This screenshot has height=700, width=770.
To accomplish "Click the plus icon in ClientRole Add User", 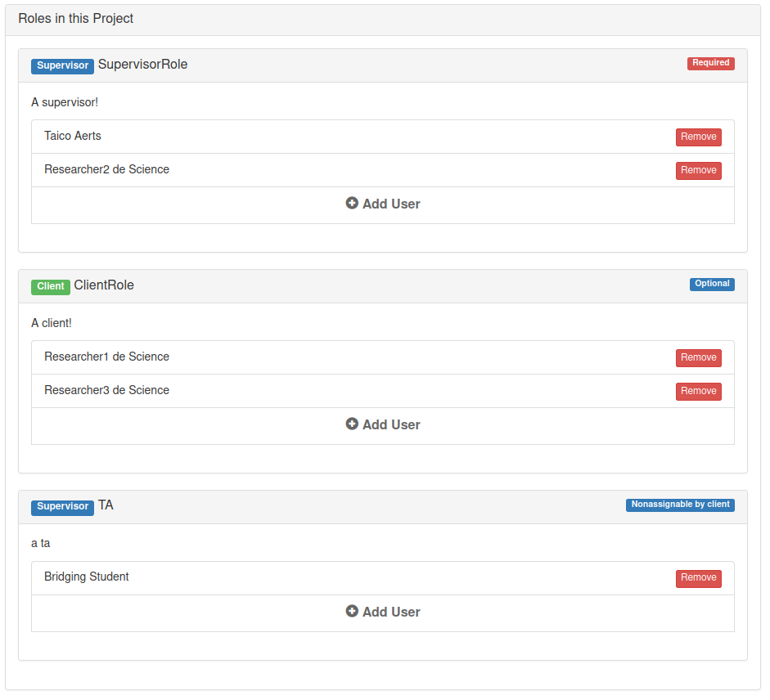I will pos(352,424).
